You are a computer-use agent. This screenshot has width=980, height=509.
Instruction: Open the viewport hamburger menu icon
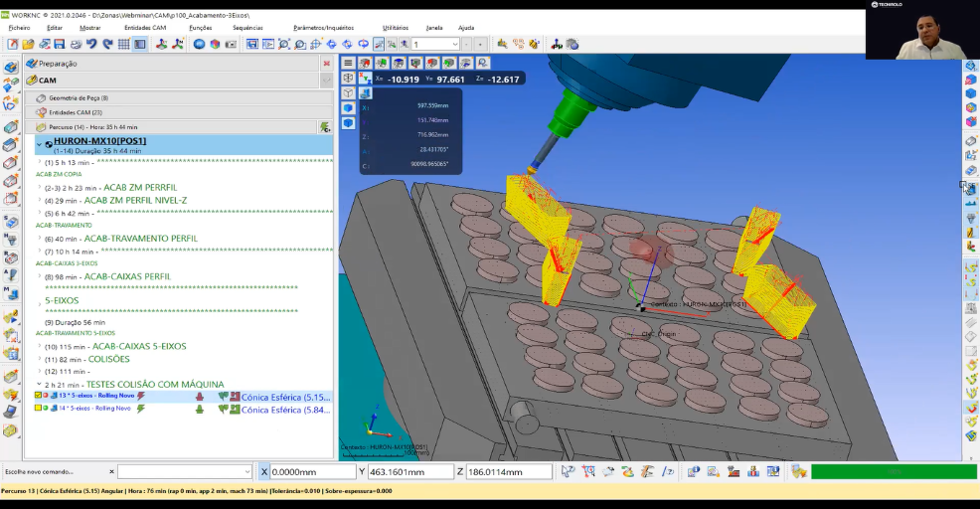tap(348, 63)
